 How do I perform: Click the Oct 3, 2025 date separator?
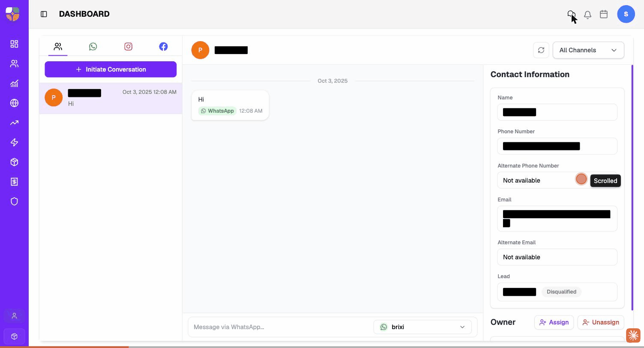pos(332,81)
